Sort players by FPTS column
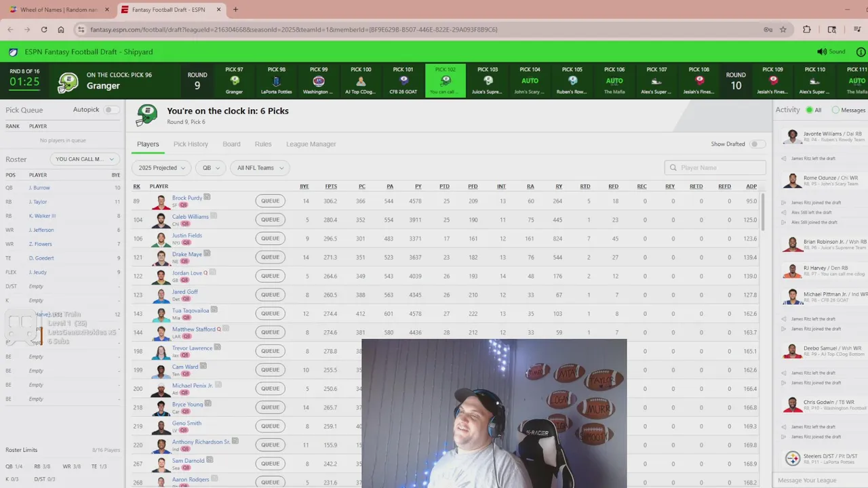This screenshot has height=488, width=868. coord(331,186)
